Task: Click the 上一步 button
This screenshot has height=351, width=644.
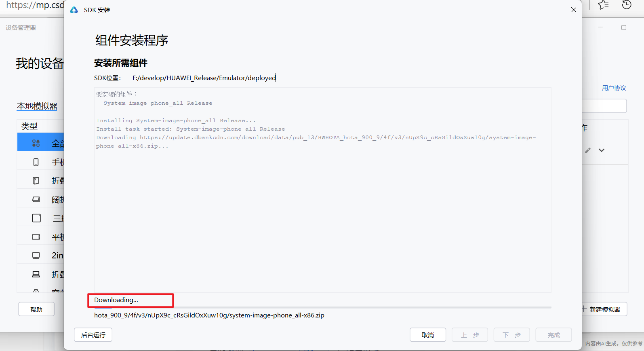Action: pos(470,335)
